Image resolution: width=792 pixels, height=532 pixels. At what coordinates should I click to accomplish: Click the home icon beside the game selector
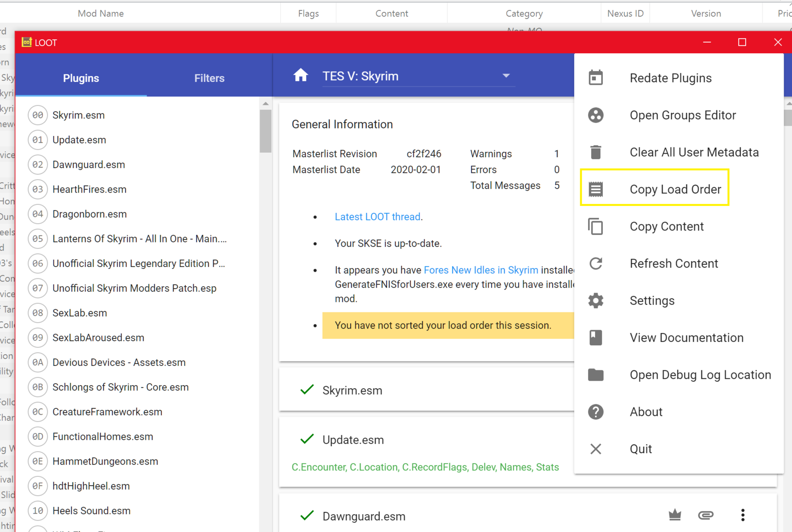(300, 75)
